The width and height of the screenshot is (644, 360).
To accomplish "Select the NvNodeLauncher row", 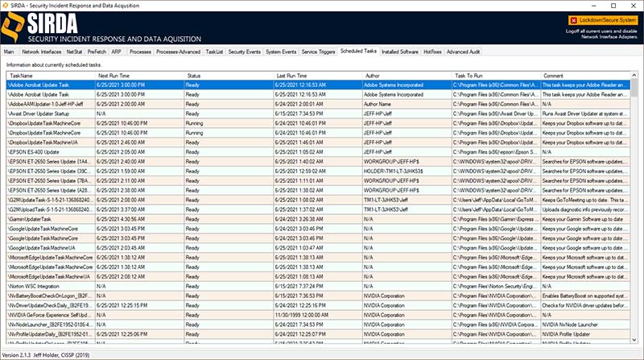I will [x=318, y=325].
